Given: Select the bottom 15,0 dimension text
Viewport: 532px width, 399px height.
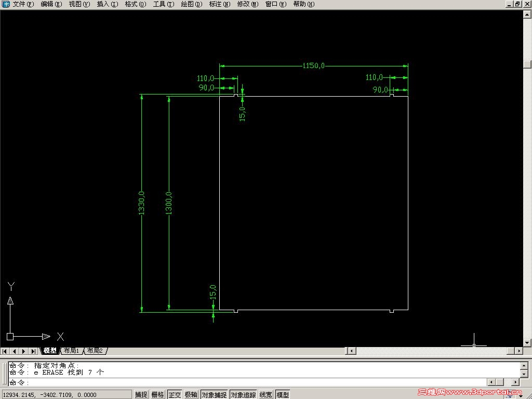Looking at the screenshot, I should (x=212, y=292).
